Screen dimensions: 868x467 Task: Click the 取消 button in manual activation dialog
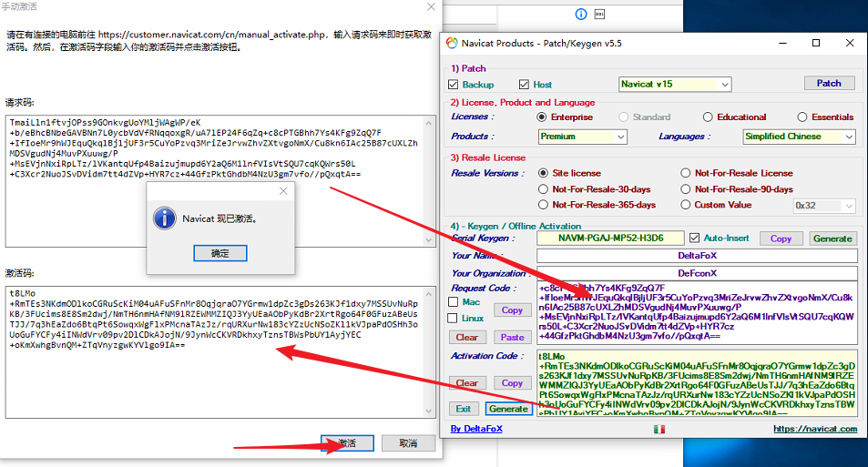(408, 443)
